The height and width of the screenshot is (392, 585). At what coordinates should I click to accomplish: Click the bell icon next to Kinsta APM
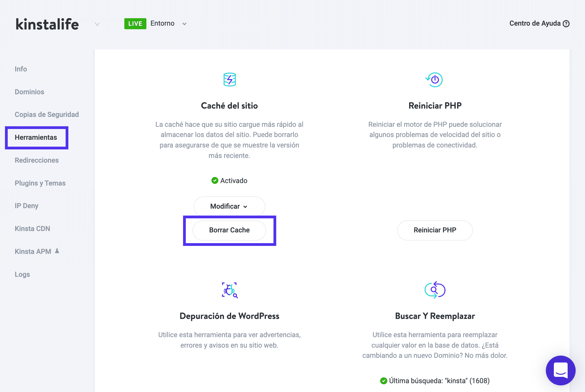click(x=57, y=251)
